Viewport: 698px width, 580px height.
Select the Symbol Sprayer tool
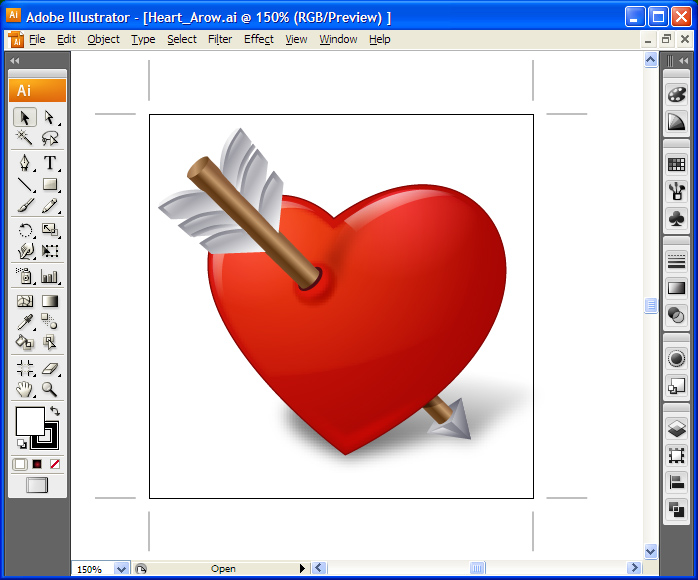(x=24, y=276)
